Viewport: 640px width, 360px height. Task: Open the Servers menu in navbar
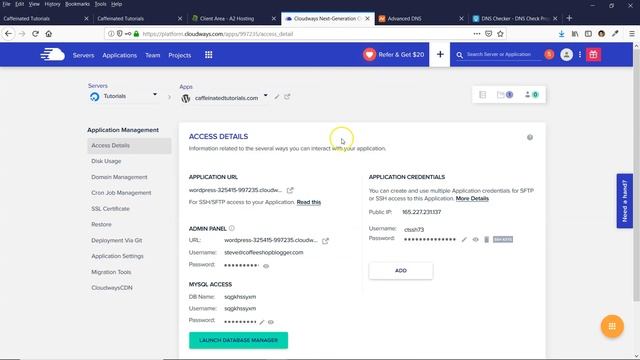click(83, 55)
